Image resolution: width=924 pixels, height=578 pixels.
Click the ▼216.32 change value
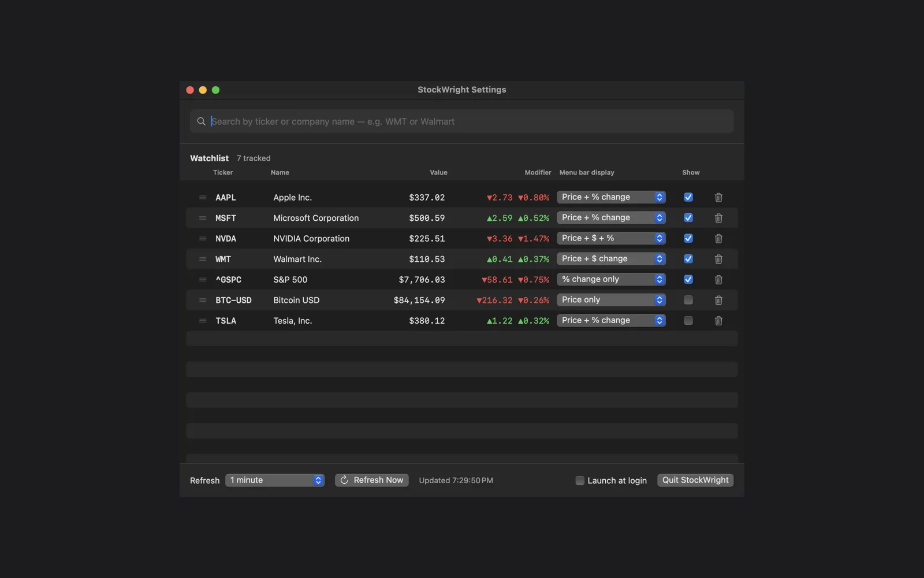494,300
